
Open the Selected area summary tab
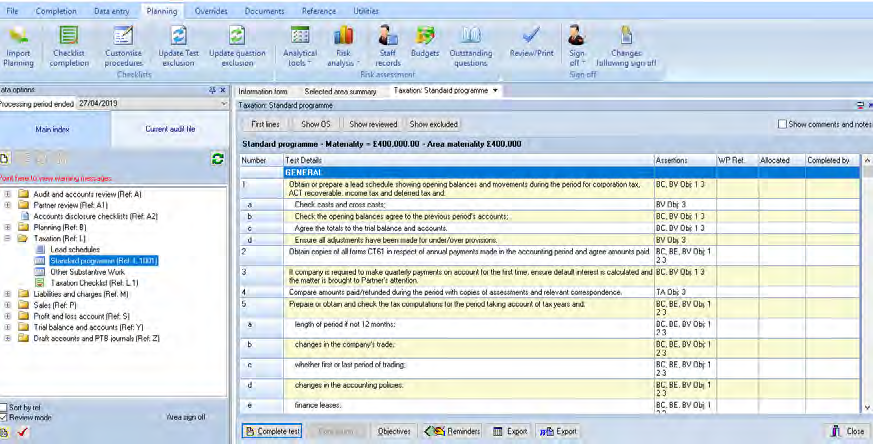[340, 91]
